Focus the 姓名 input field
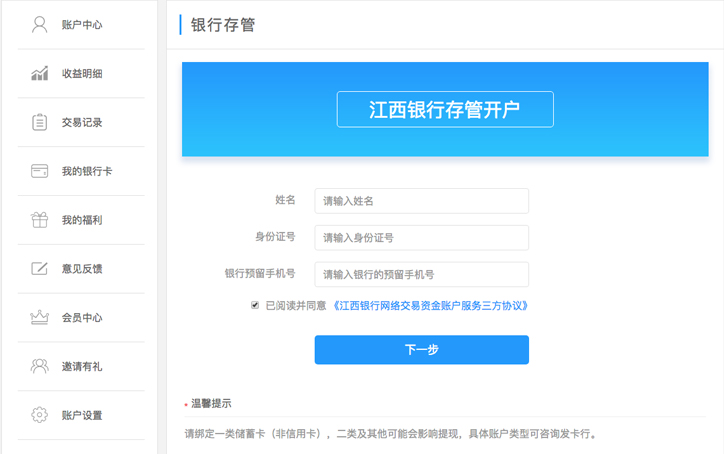This screenshot has height=454, width=724. tap(422, 201)
